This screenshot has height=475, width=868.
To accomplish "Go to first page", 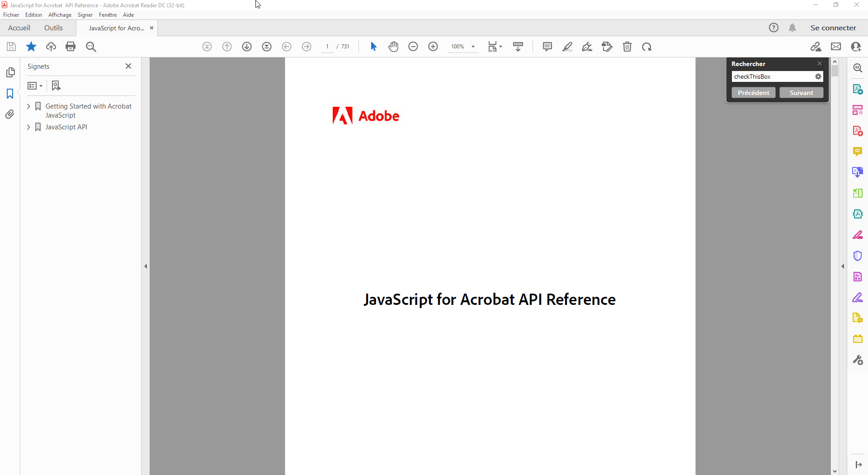I will point(207,47).
